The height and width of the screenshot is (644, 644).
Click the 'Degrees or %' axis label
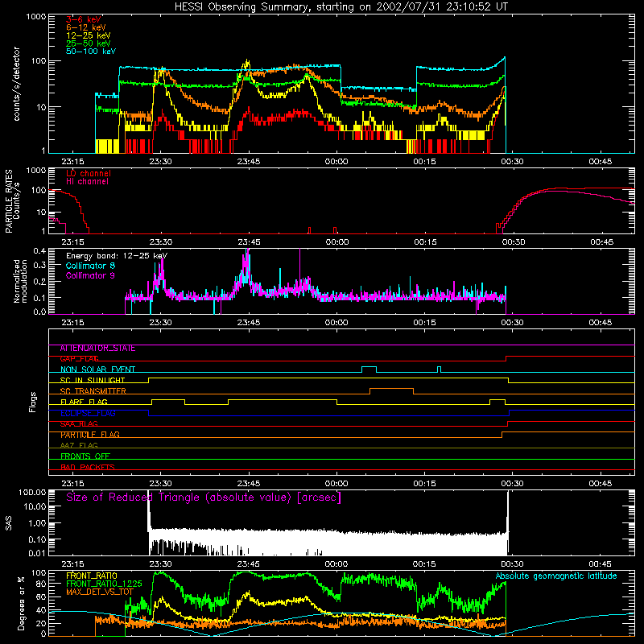point(21,603)
